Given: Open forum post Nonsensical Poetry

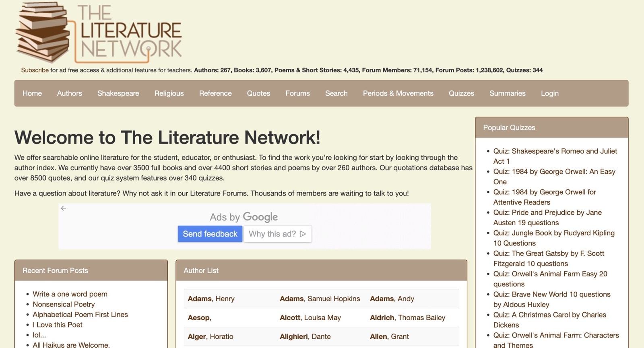Looking at the screenshot, I should click(64, 305).
